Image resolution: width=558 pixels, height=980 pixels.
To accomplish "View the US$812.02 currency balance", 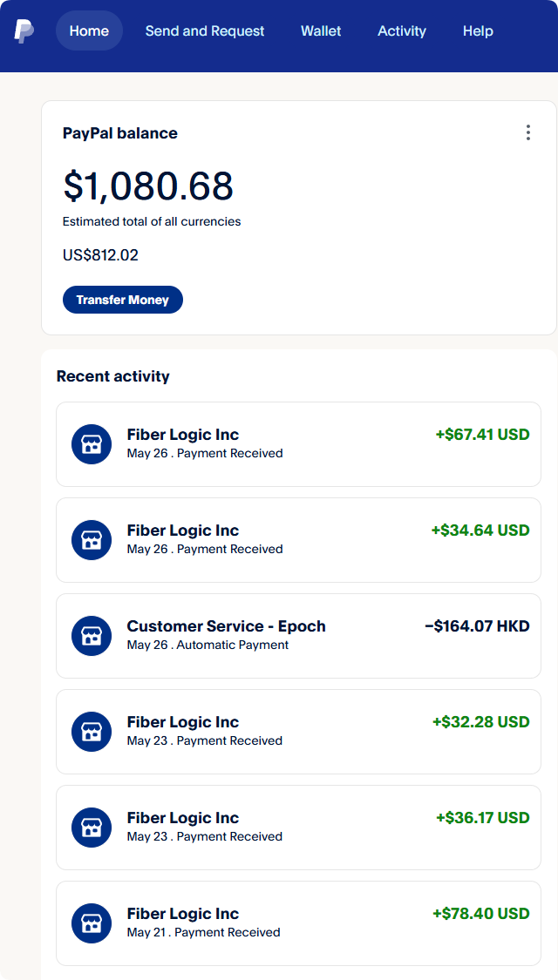I will (x=101, y=255).
